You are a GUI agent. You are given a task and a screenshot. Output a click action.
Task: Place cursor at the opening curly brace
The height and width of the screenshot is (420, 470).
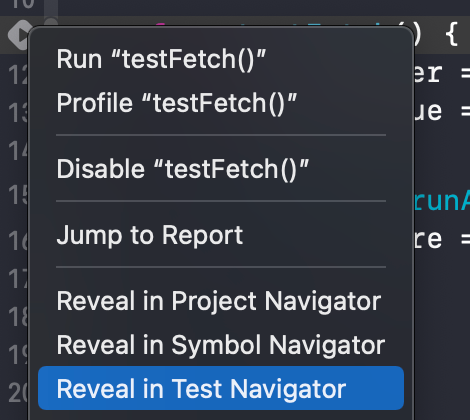pos(451,33)
